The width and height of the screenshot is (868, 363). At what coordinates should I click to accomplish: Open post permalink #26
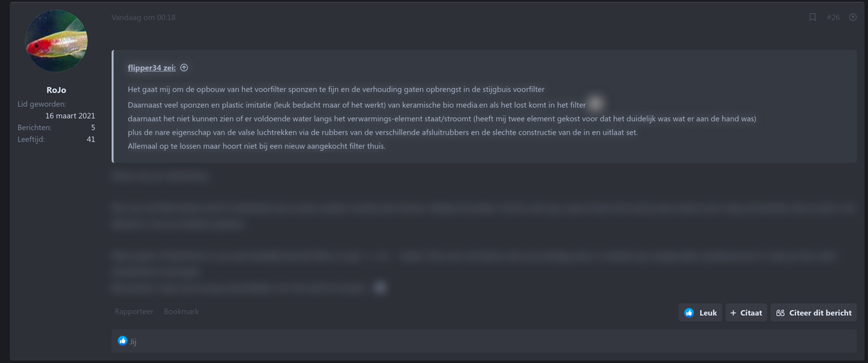[833, 17]
